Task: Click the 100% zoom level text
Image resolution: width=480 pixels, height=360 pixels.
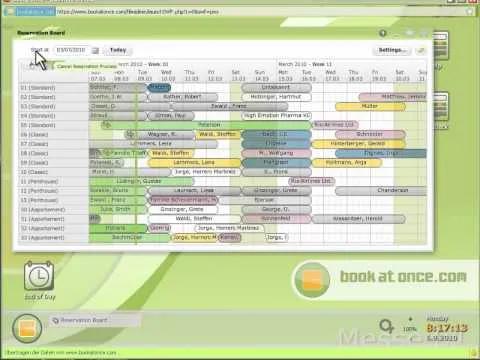Action: pyautogui.click(x=409, y=329)
